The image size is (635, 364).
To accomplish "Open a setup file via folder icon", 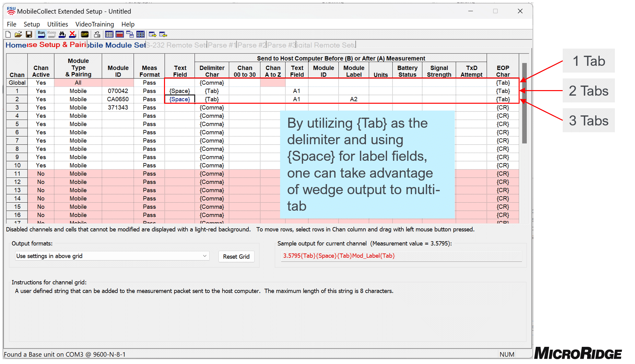I will 18,34.
